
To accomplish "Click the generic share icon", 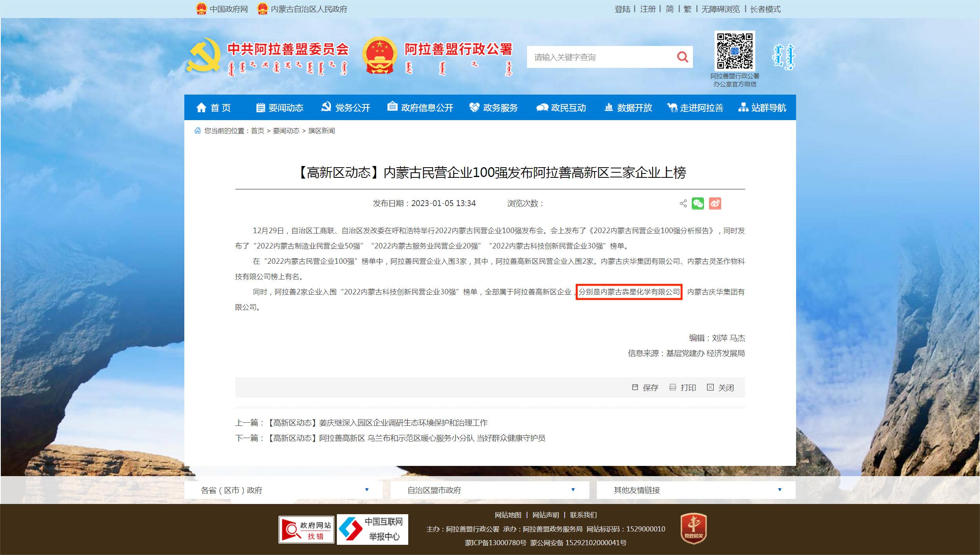I will tap(683, 203).
